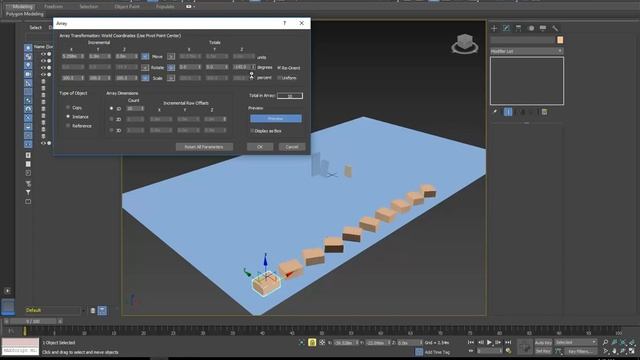Select the Copy radio button
The width and height of the screenshot is (640, 360).
coord(68,107)
